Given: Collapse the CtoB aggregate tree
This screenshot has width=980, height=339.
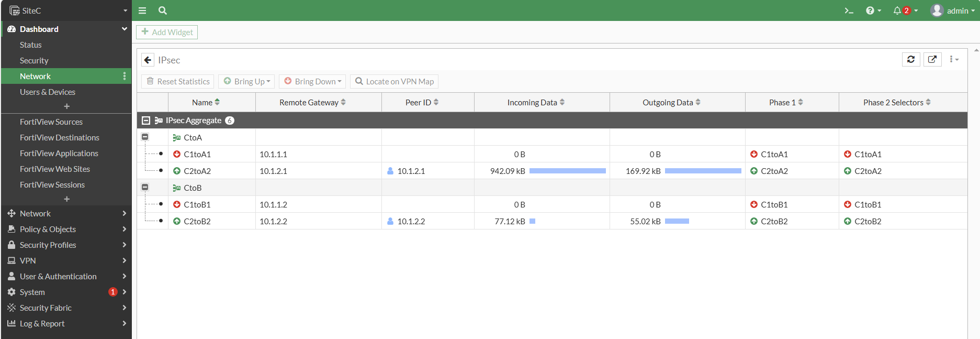Looking at the screenshot, I should pyautogui.click(x=145, y=187).
